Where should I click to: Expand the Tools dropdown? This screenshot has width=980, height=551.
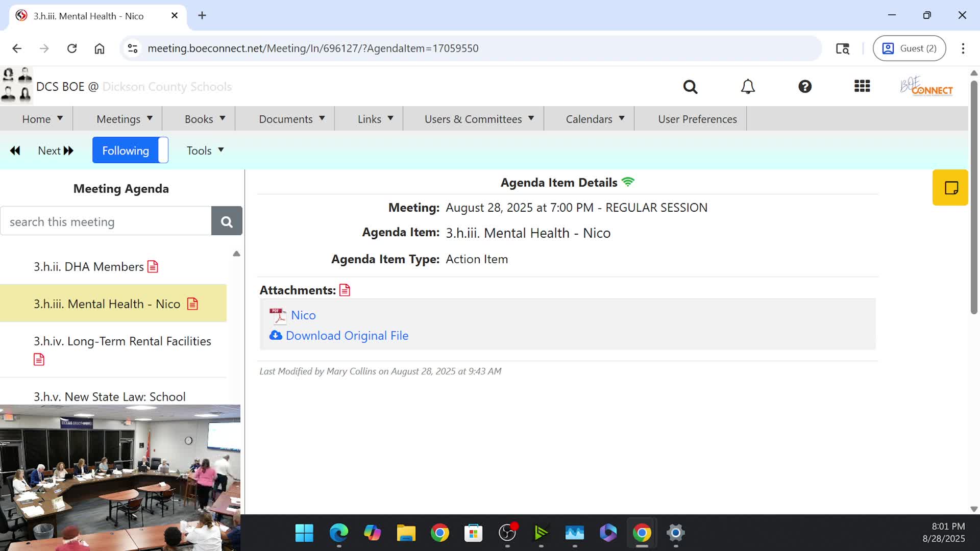point(205,151)
